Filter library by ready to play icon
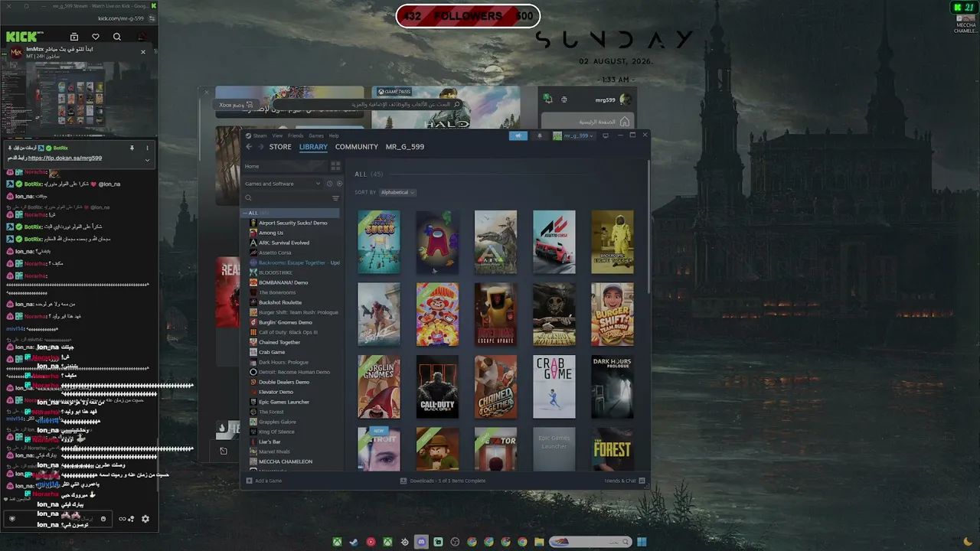Viewport: 980px width, 551px height. [x=339, y=184]
